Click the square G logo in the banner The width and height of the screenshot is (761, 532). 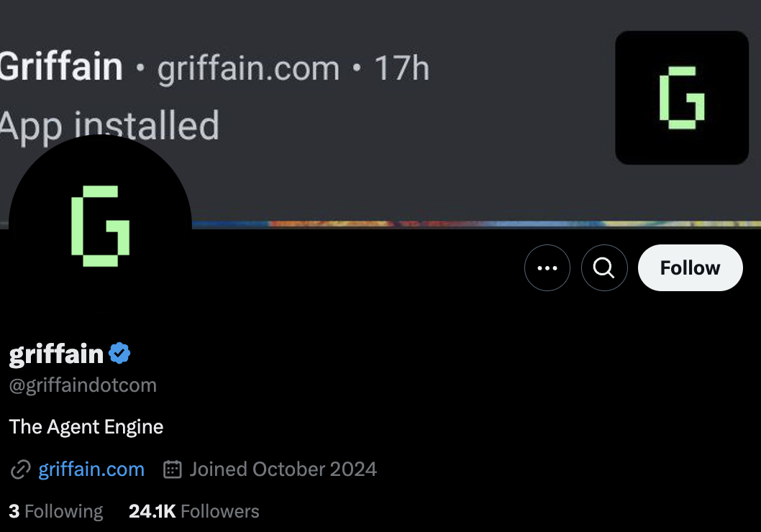coord(682,98)
